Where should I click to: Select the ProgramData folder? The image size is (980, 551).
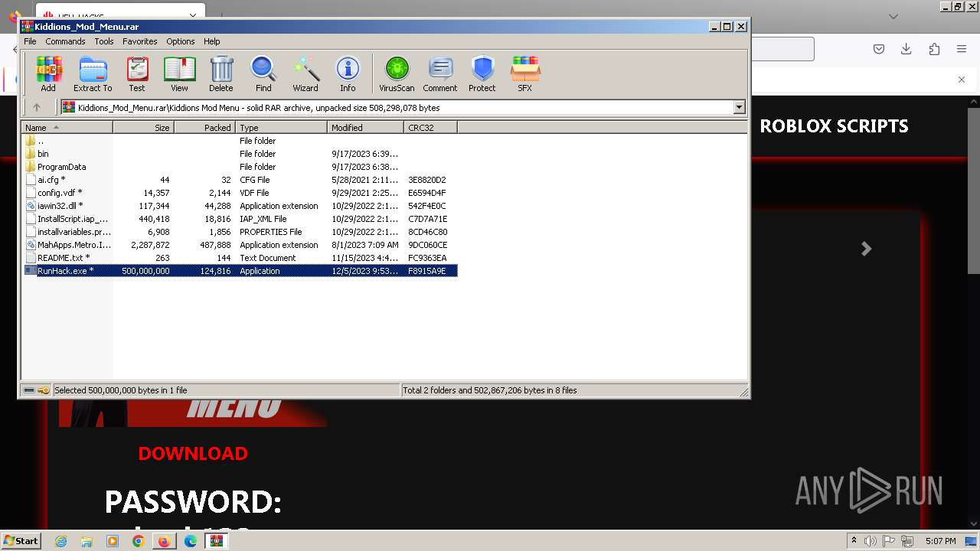(x=240, y=167)
